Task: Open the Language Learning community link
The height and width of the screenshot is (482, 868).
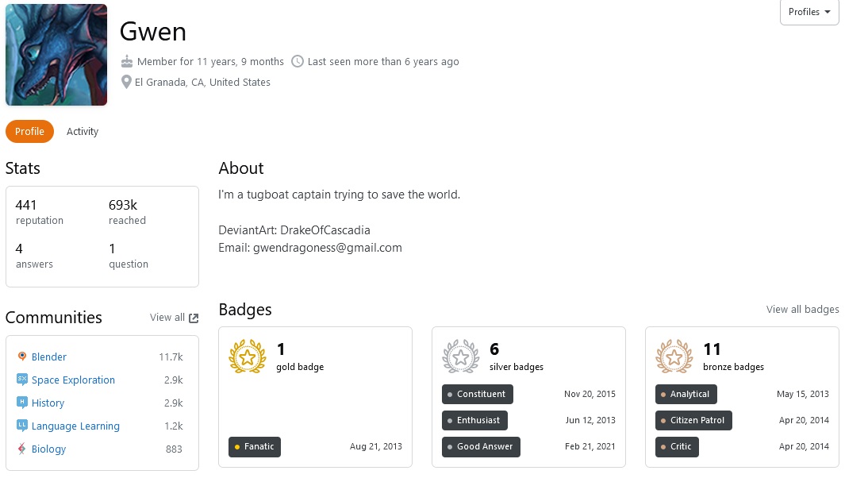Action: click(x=75, y=426)
